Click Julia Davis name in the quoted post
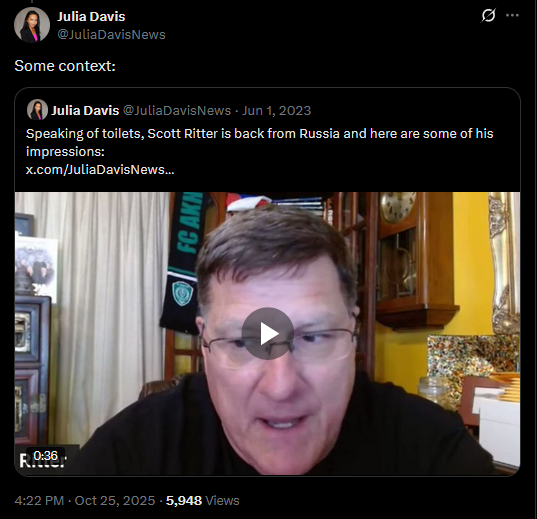Image resolution: width=537 pixels, height=519 pixels. coord(85,110)
